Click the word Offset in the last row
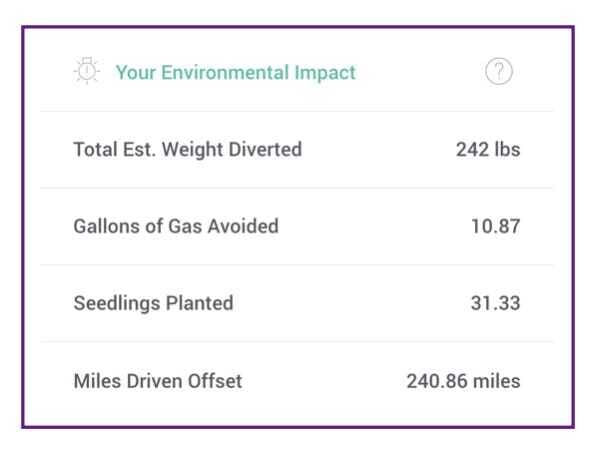This screenshot has height=454, width=596. 215,381
